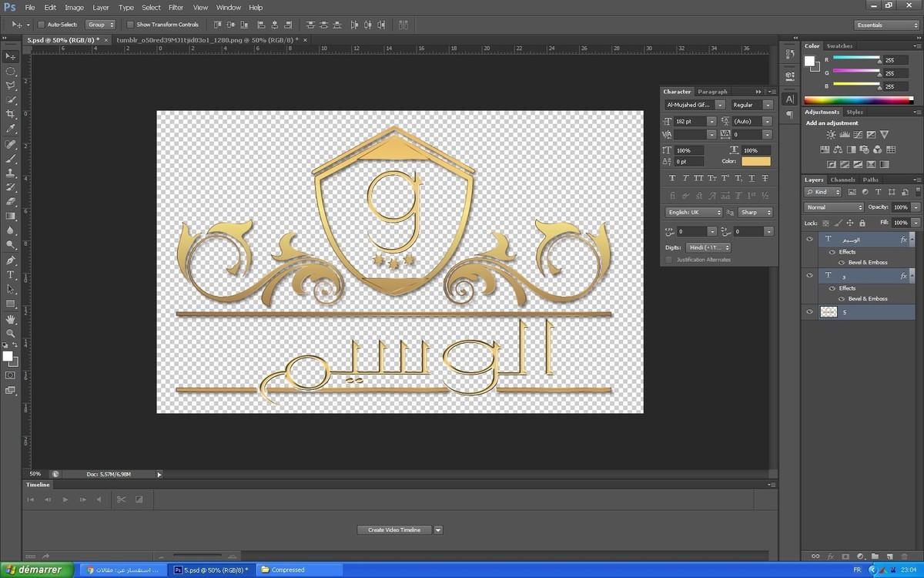Select the Horizontal Type tool
The image size is (924, 578).
coord(11,275)
